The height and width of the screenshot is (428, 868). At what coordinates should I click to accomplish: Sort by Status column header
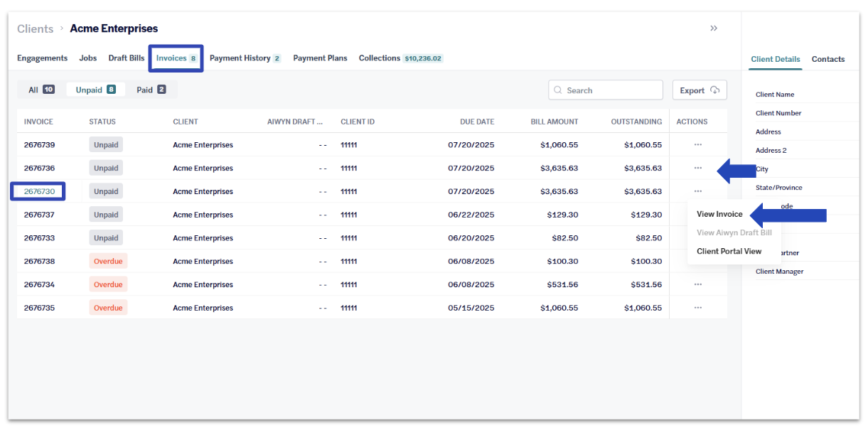(x=102, y=122)
